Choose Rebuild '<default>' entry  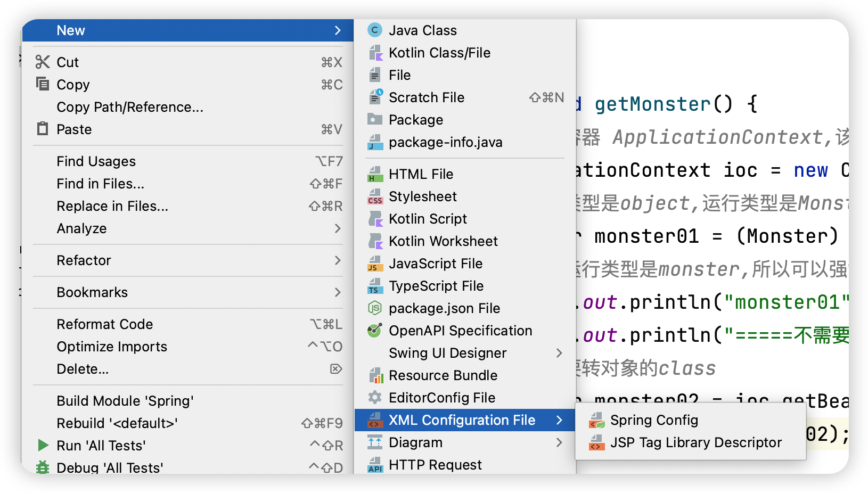coord(188,423)
